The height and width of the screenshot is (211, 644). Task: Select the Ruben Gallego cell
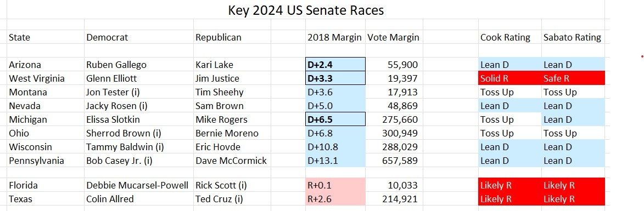pyautogui.click(x=139, y=65)
